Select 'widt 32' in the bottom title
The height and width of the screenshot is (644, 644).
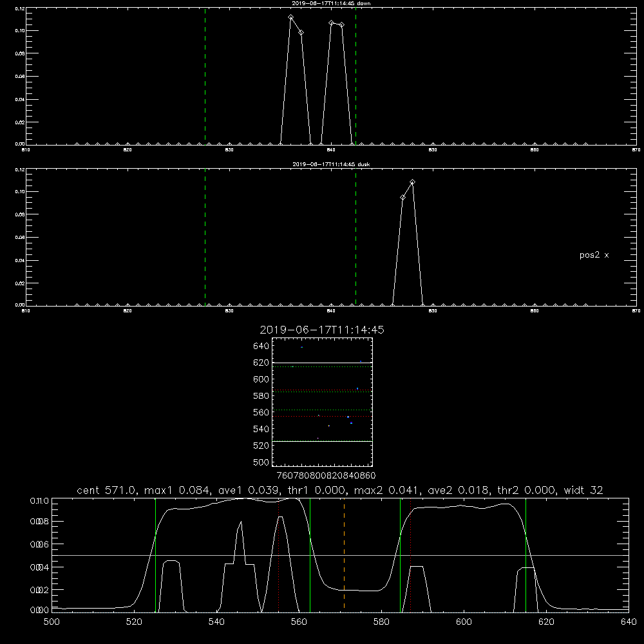[583, 490]
